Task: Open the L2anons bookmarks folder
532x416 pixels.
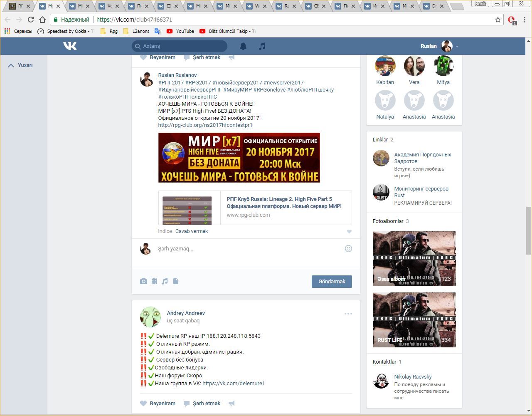Action: point(136,31)
